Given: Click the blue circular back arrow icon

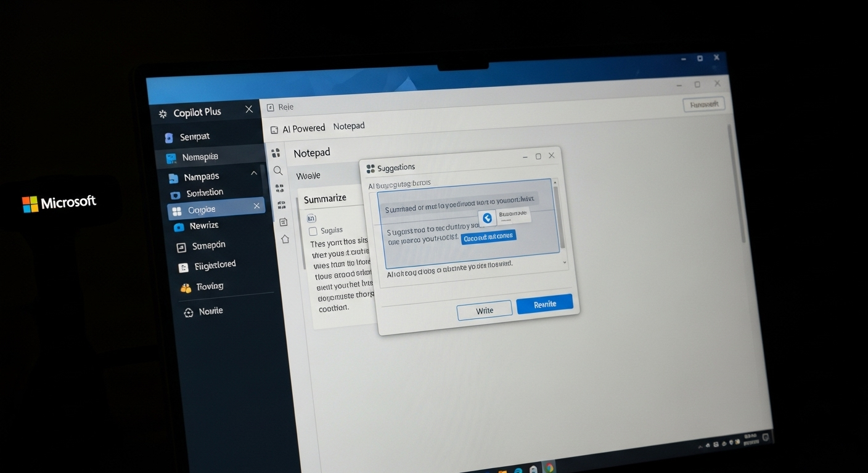Looking at the screenshot, I should (487, 218).
